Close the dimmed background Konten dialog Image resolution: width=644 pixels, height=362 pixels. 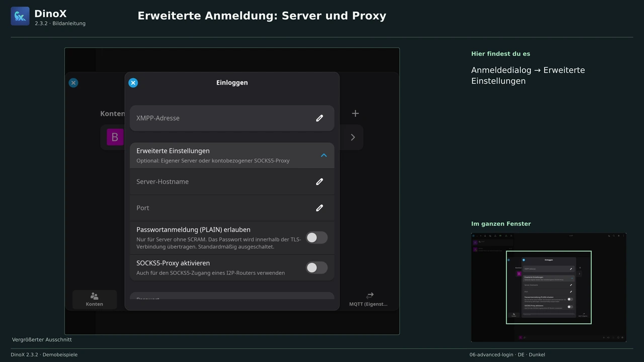tap(73, 83)
